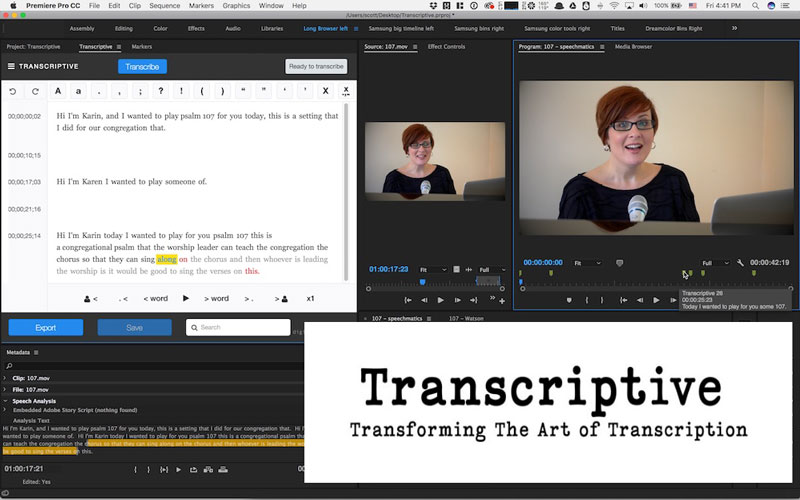
Task: Click the x1 playback speed control
Action: [x=310, y=298]
